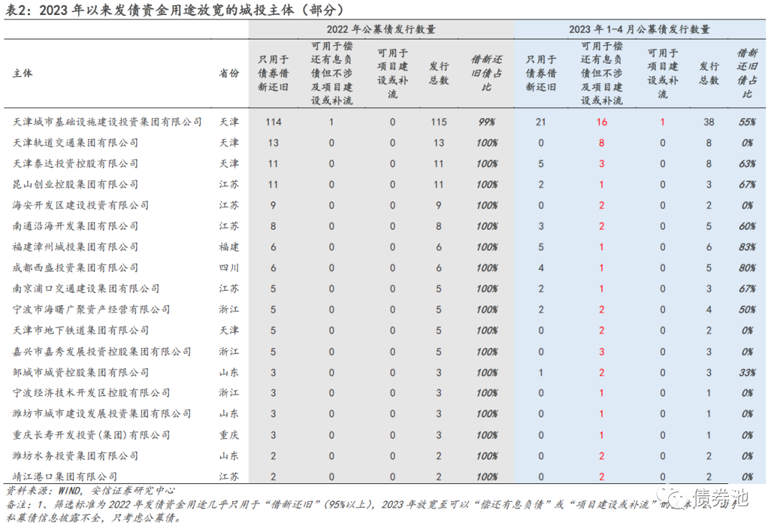Select 宁波市海曙广聚资产经营有限公司 entry
The image size is (774, 532).
click(91, 309)
